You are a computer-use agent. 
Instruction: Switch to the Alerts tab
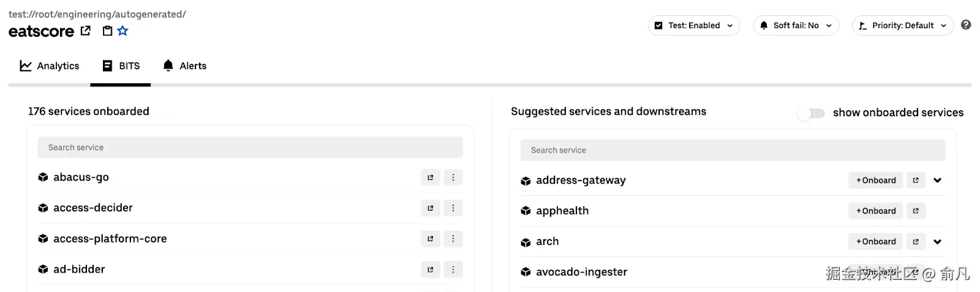point(184,66)
